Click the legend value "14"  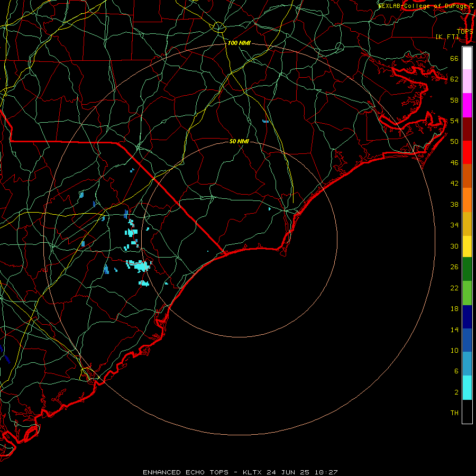454,329
